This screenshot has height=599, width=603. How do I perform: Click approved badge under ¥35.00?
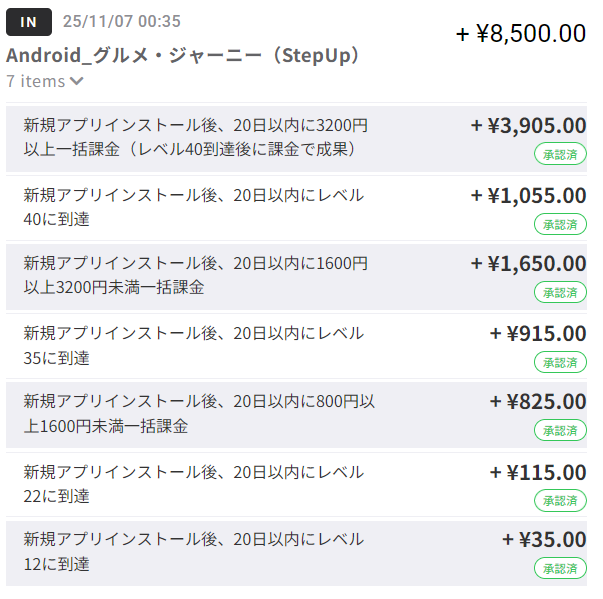[x=560, y=568]
